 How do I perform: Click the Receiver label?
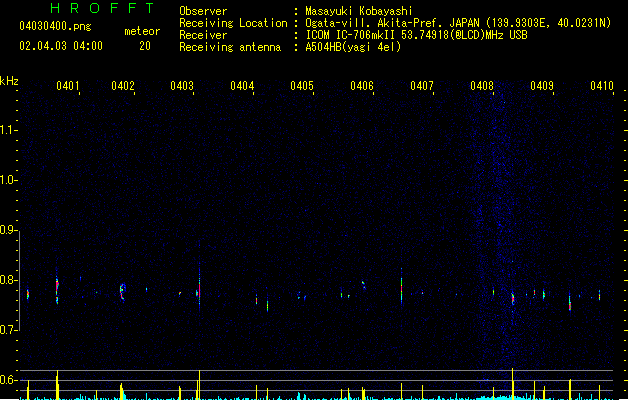click(203, 35)
